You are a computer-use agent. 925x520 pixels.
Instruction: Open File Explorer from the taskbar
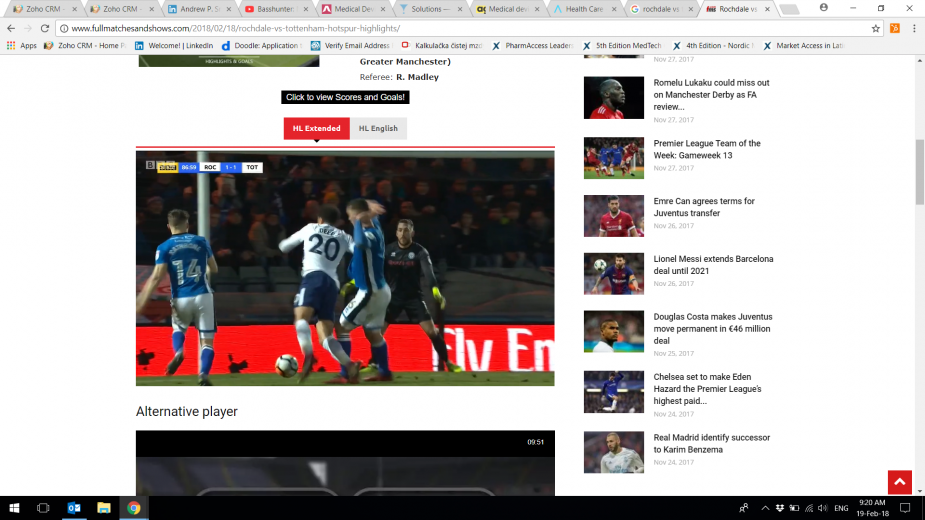tap(103, 508)
